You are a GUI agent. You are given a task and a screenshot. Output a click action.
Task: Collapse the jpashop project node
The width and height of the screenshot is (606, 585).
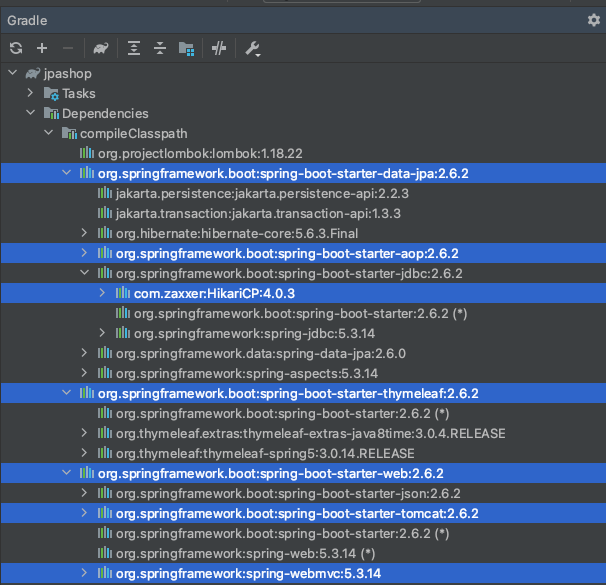pyautogui.click(x=13, y=73)
